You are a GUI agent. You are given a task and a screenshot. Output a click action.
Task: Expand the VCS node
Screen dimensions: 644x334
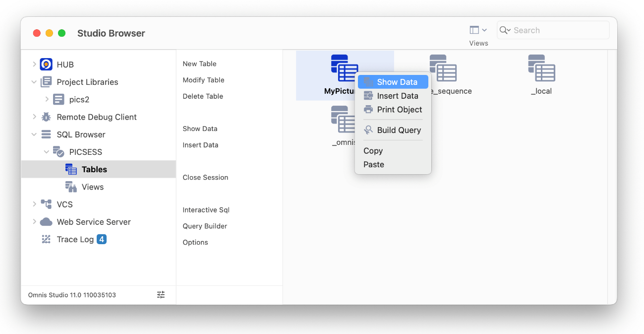pos(34,204)
